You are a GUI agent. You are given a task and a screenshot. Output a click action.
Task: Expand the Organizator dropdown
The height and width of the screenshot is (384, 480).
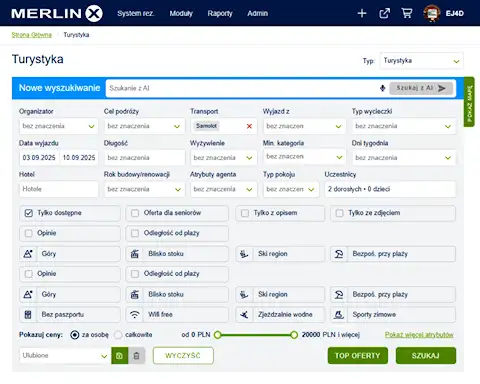(59, 126)
